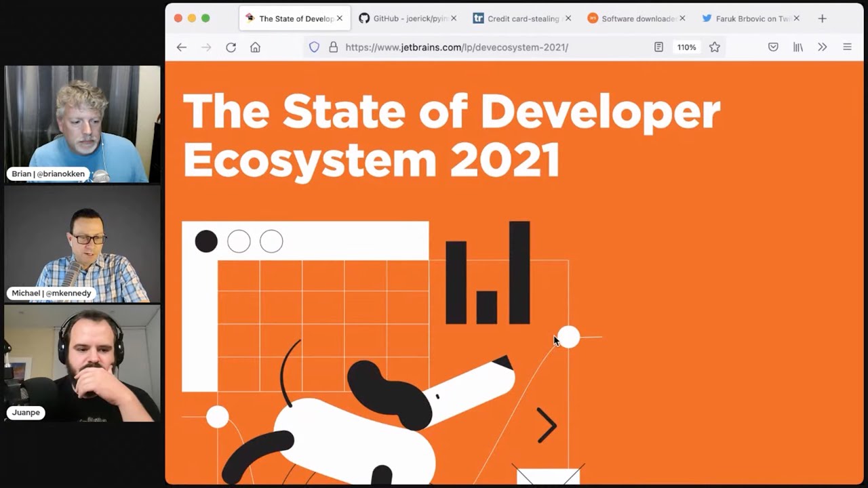
Task: Reload the current page
Action: [x=231, y=47]
